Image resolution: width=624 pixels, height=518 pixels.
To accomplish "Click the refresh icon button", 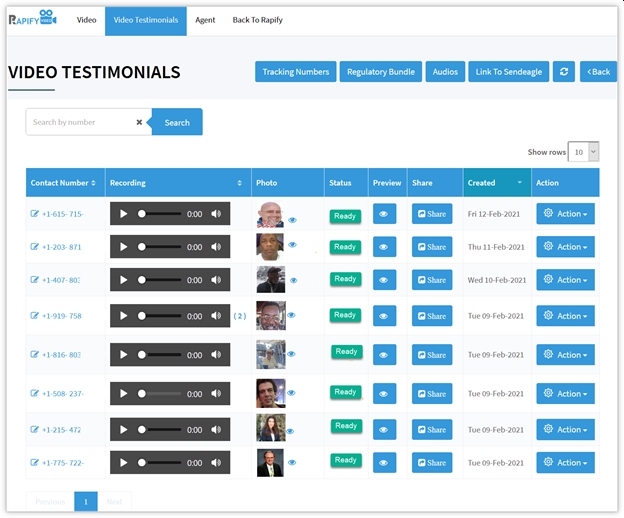I will (x=565, y=72).
